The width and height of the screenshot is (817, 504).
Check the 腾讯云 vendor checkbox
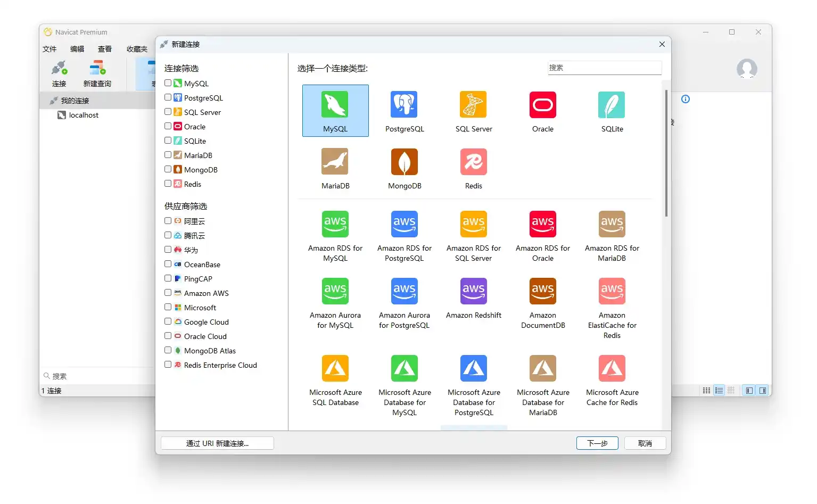[168, 235]
